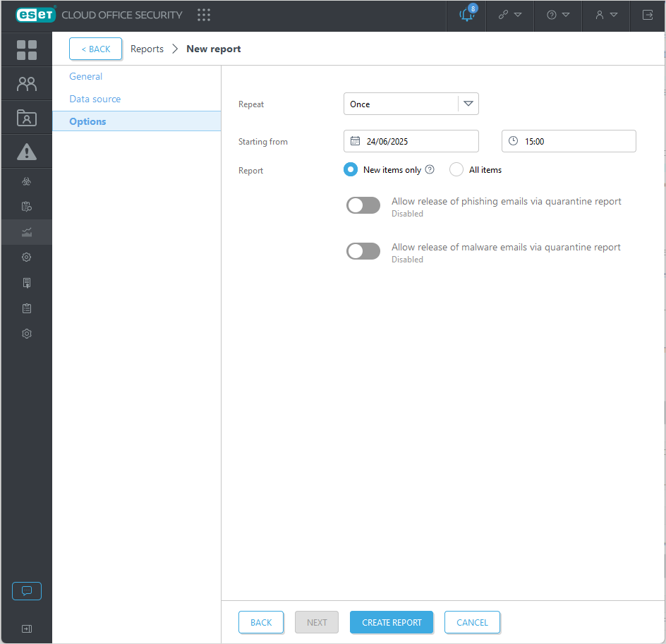Open the help question mark menu
Viewport: 666px width, 644px height.
click(551, 15)
